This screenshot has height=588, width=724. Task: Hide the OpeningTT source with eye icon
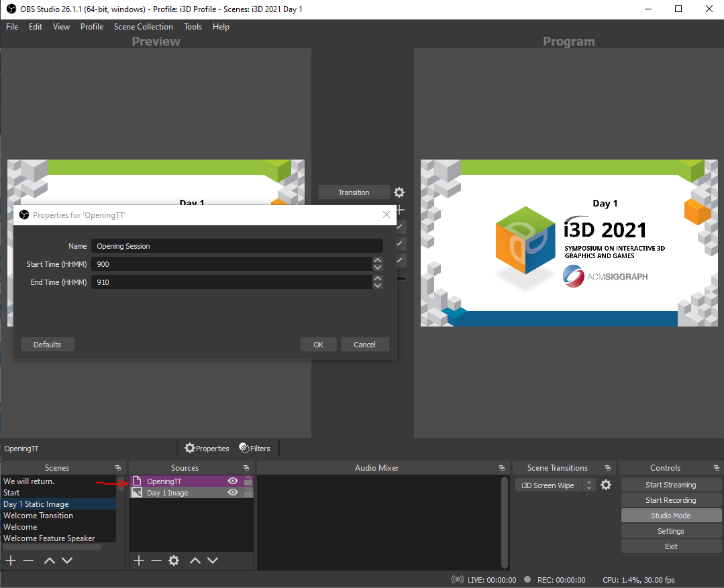[x=233, y=481]
